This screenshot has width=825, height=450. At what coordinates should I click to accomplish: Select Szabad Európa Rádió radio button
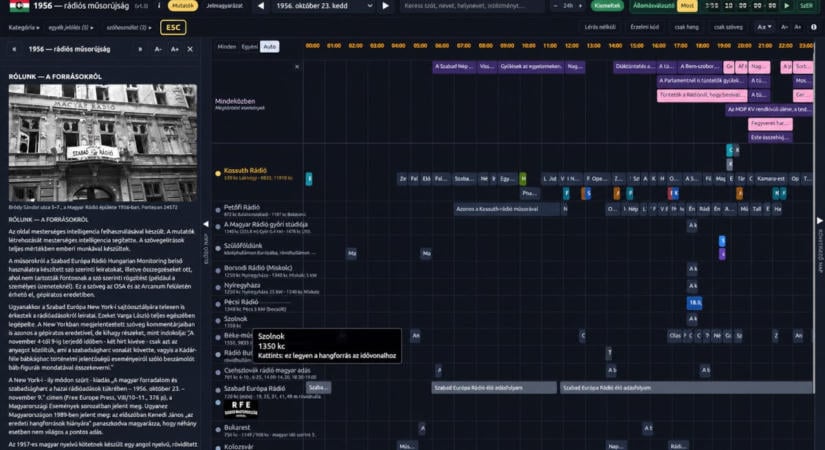pyautogui.click(x=218, y=390)
